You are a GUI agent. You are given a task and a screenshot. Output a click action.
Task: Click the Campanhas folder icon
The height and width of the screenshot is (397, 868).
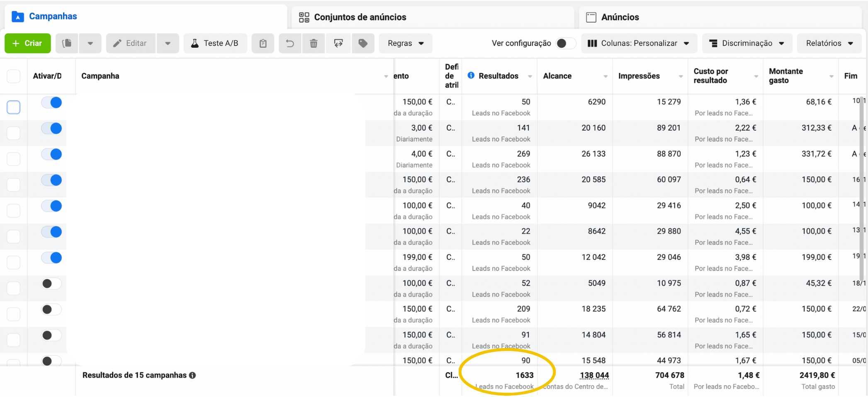(x=18, y=17)
